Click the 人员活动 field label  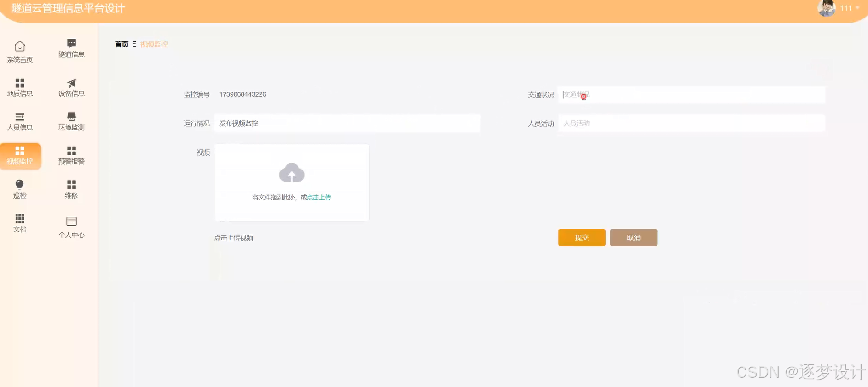pos(541,123)
